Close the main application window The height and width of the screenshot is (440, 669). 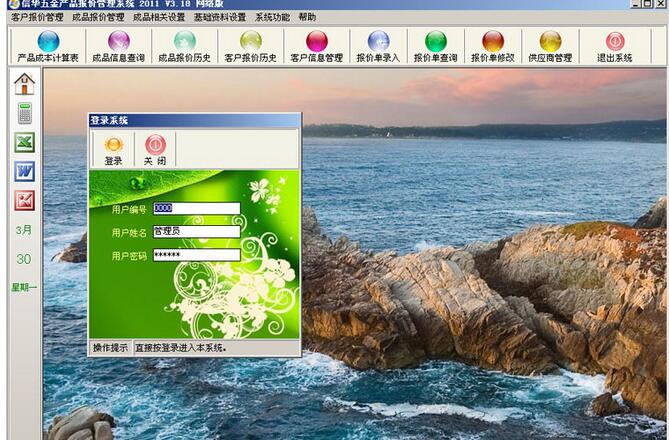(659, 3)
